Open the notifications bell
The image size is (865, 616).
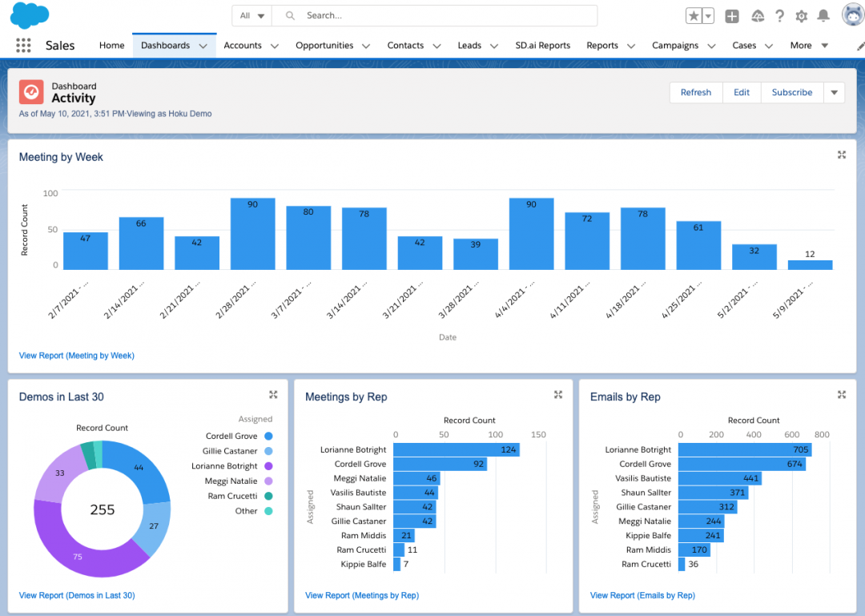click(x=824, y=15)
